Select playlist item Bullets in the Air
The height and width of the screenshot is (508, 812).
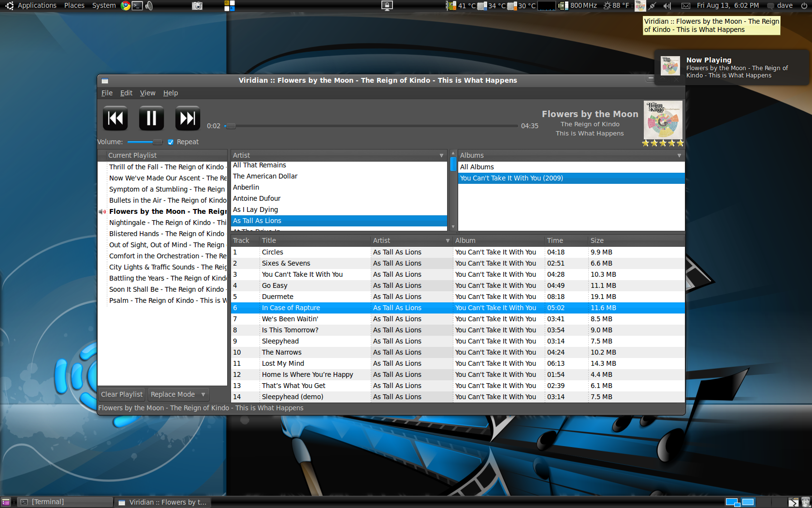coord(162,200)
